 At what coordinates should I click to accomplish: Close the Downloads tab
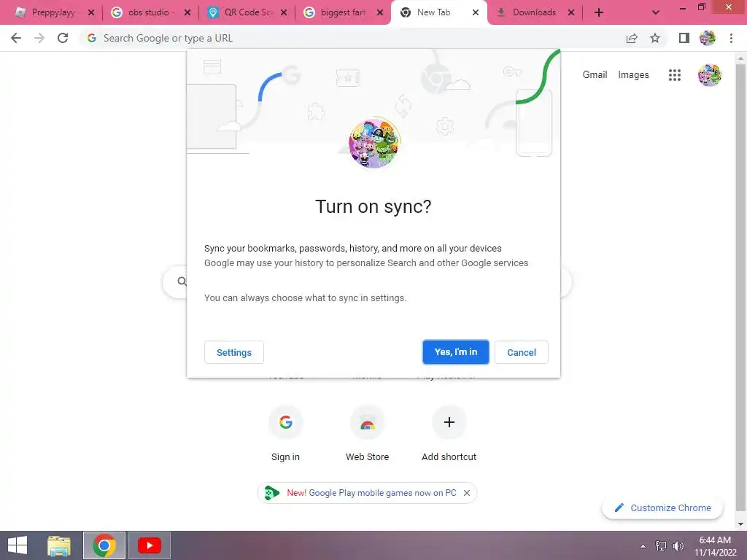(x=570, y=12)
